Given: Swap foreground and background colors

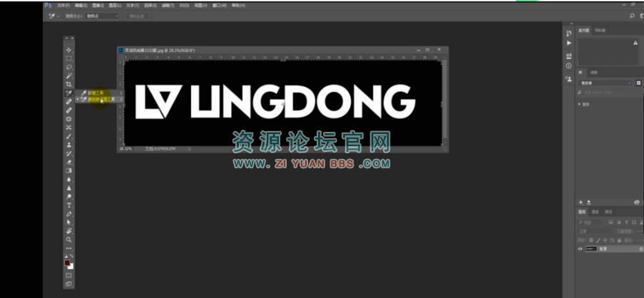Looking at the screenshot, I should pos(71,256).
